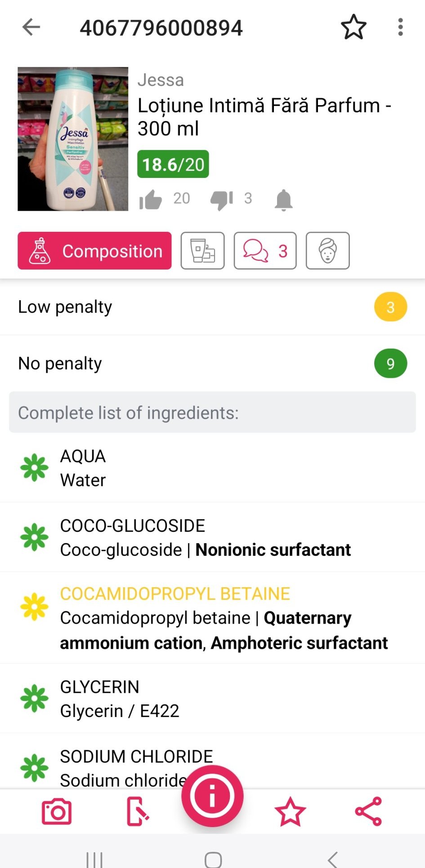The width and height of the screenshot is (425, 868).
Task: Tap the edit product icon
Action: click(x=137, y=812)
